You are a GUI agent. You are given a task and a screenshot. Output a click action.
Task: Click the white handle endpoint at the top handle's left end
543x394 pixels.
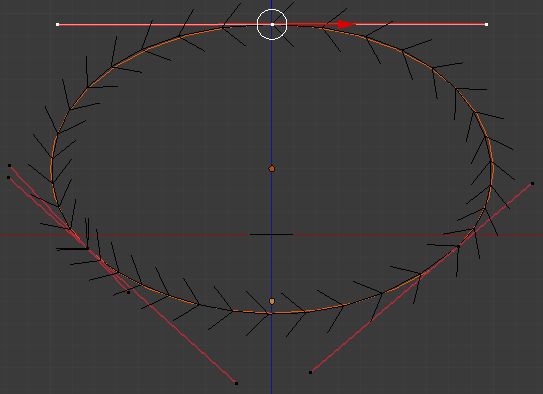pyautogui.click(x=57, y=25)
